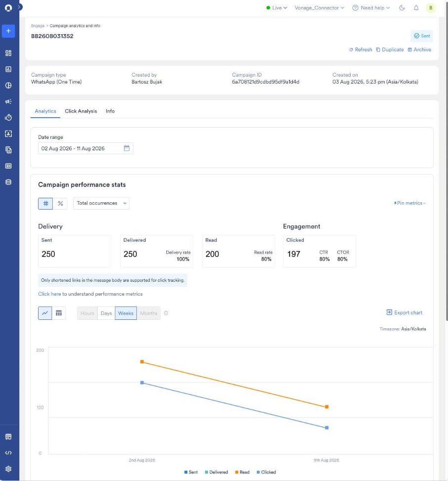Expand the Pin metrics menu
Viewport: 448px width, 481px height.
(x=409, y=203)
